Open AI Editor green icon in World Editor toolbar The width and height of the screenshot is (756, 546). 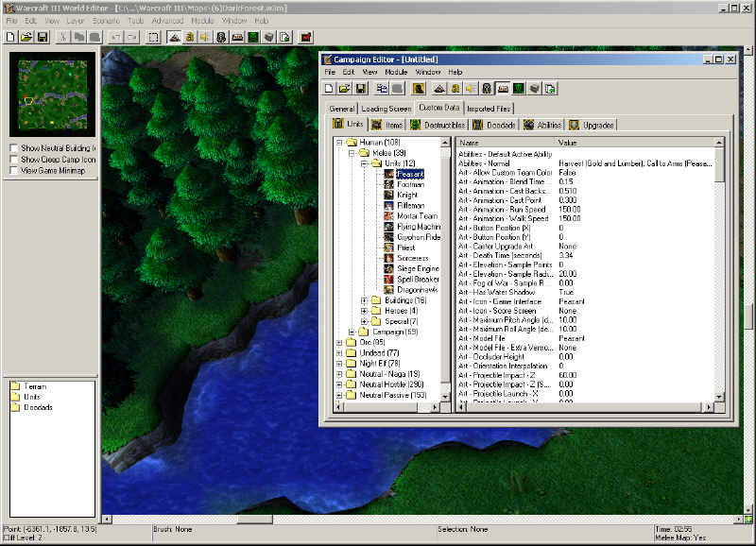[253, 37]
